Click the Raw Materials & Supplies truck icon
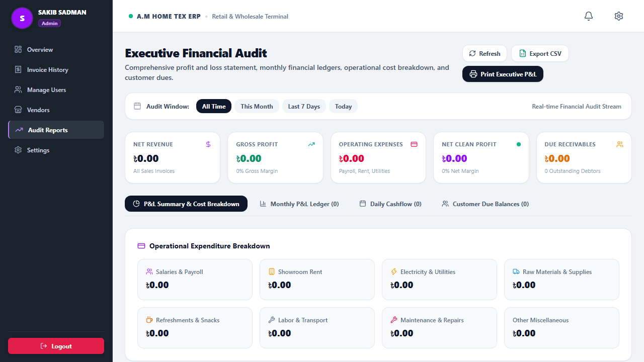Viewport: 644px width, 362px height. (516, 271)
